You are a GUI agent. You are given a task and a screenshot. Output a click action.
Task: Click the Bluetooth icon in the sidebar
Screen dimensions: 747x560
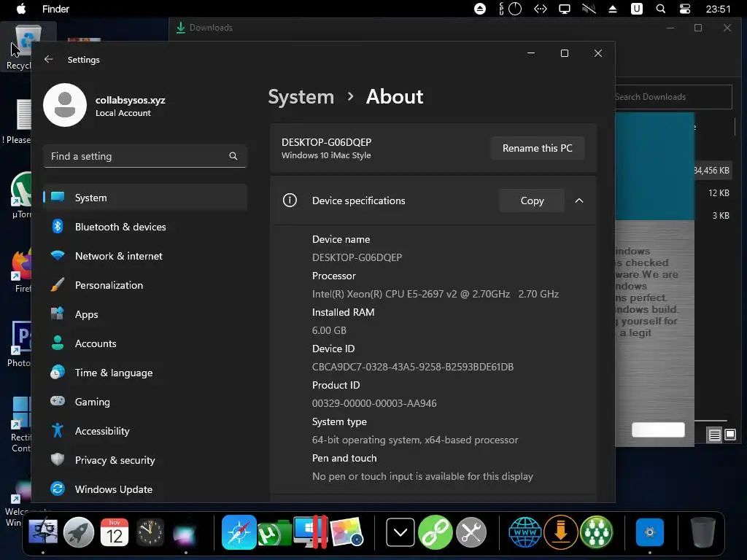[x=58, y=226]
